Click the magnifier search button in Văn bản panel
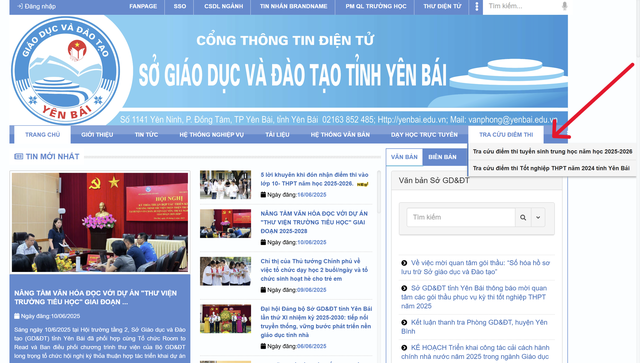The width and height of the screenshot is (640, 363). 523,217
